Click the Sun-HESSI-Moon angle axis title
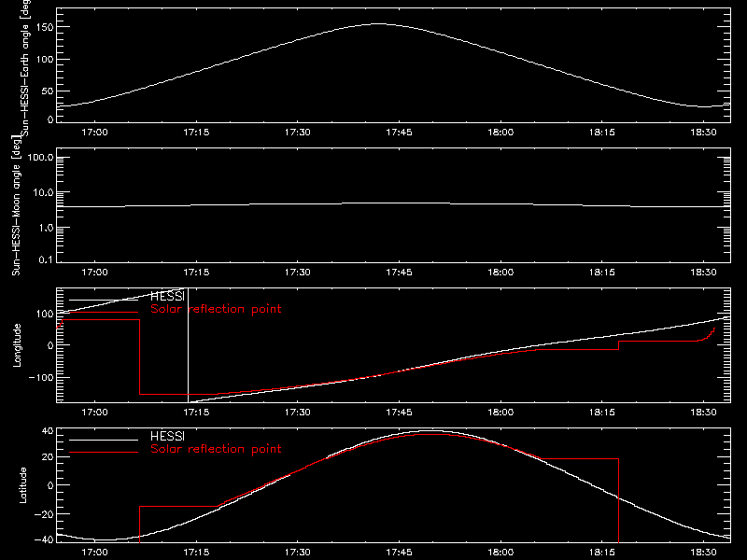 (x=16, y=205)
